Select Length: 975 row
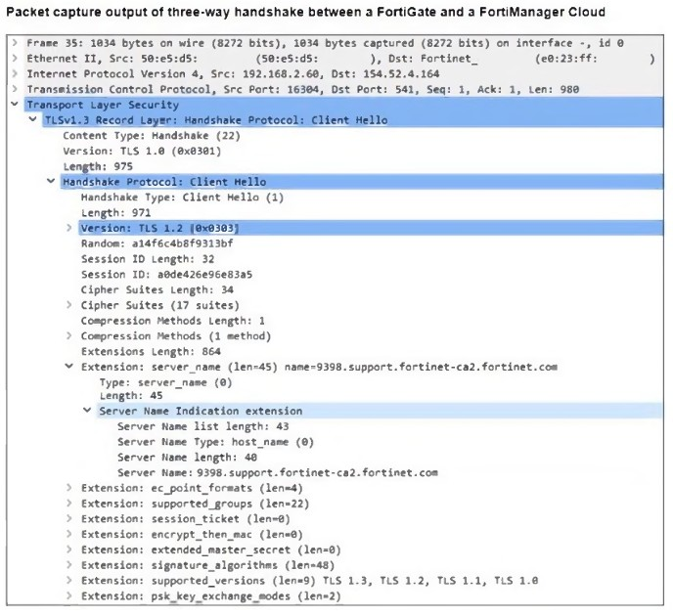Viewport: 673px width, 616px height. (98, 166)
